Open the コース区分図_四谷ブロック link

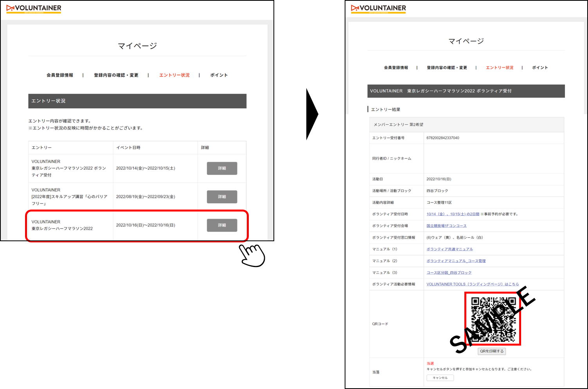(449, 273)
